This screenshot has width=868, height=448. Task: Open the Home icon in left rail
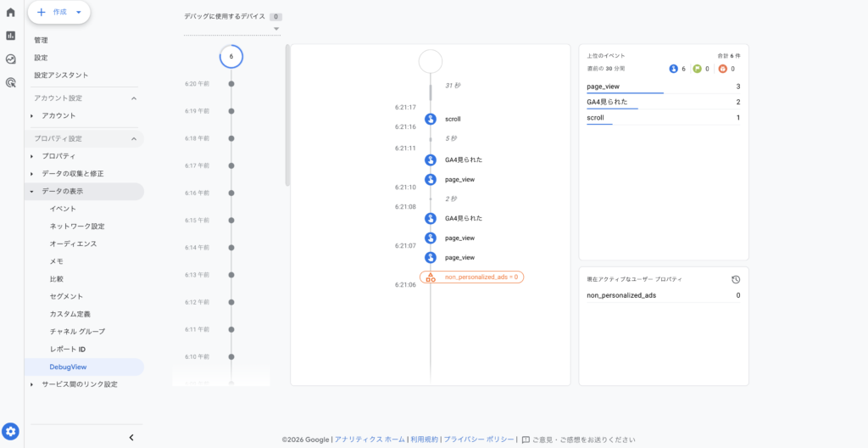tap(10, 12)
